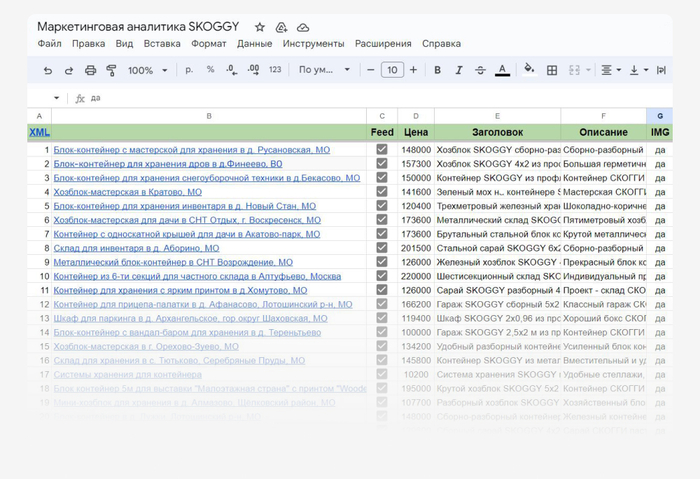Select the Paint format tool

click(111, 71)
